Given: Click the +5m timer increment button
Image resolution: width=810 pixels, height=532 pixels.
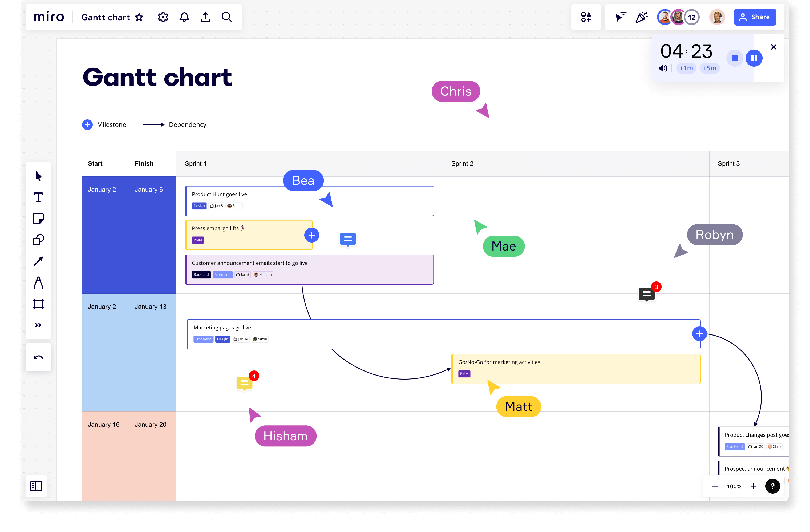Looking at the screenshot, I should [x=710, y=68].
